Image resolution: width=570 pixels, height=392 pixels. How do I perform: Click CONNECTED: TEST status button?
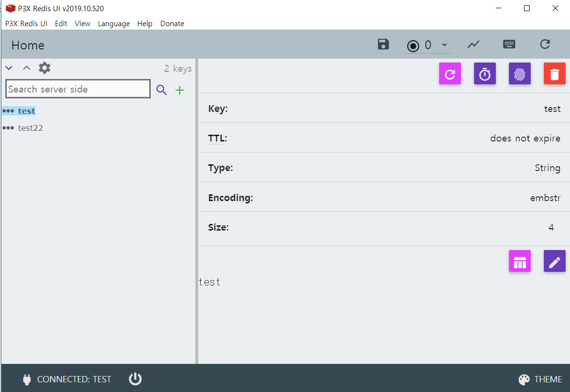[67, 379]
